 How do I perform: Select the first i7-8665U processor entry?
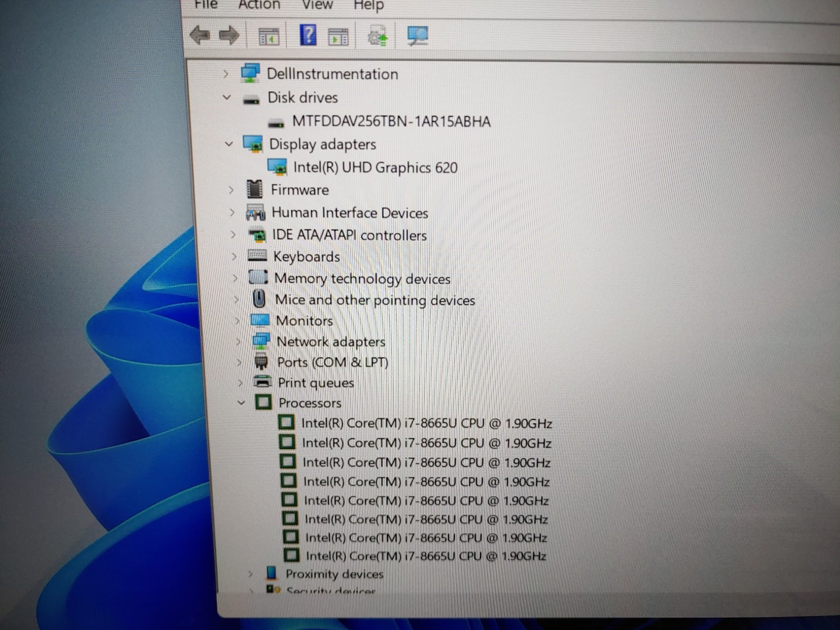[426, 423]
